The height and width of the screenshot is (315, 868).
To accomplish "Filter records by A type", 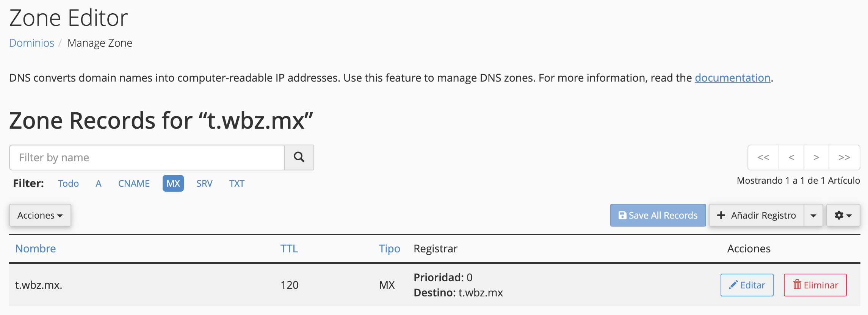I will (x=99, y=183).
